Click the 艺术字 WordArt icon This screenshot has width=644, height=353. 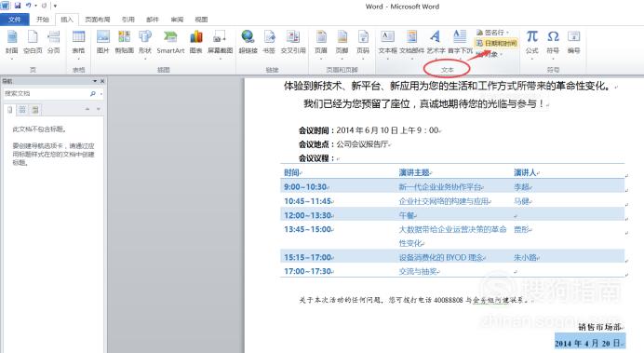[436, 42]
